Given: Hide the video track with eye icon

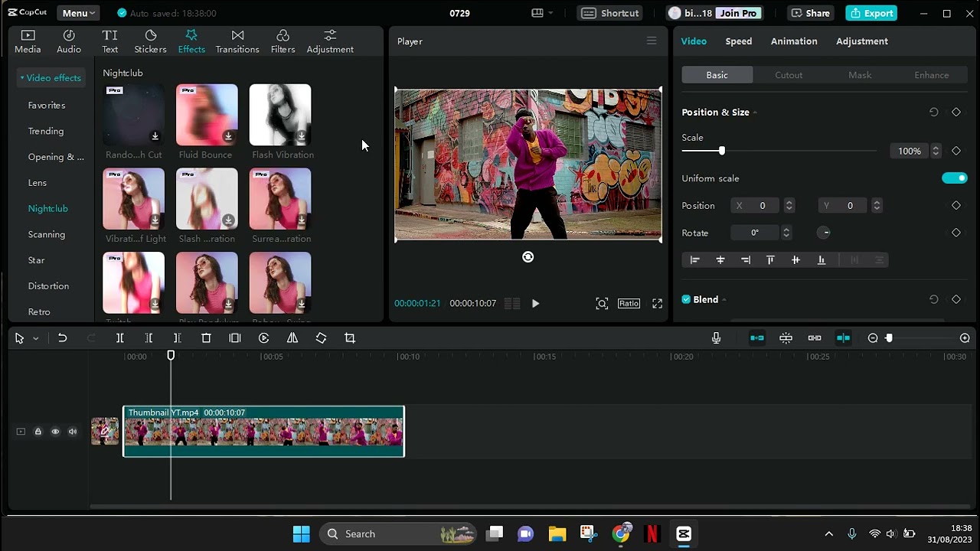Looking at the screenshot, I should [55, 432].
